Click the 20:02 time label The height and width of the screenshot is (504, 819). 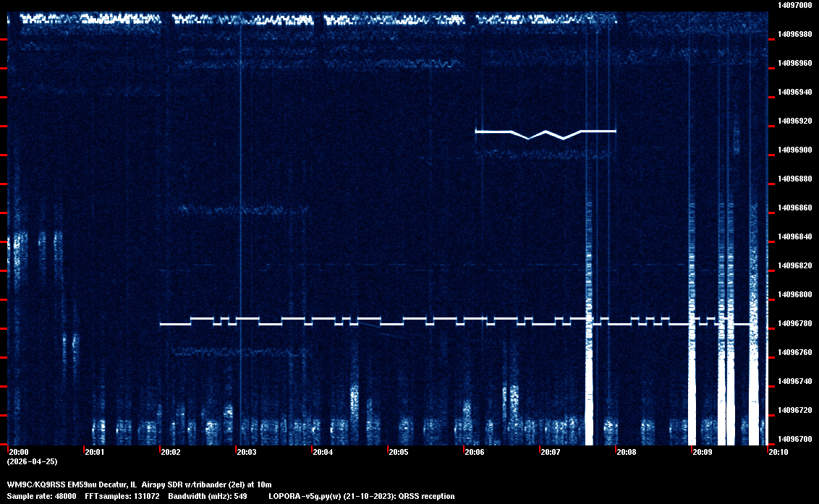point(170,452)
